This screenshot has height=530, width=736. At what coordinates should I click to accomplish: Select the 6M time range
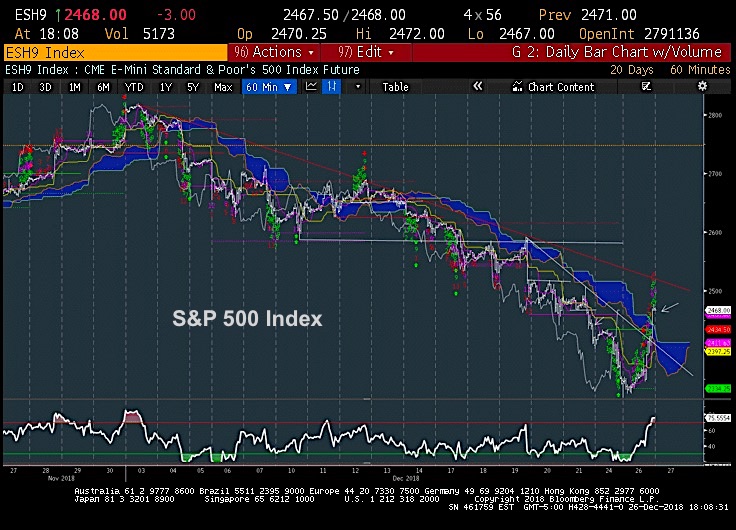[103, 87]
